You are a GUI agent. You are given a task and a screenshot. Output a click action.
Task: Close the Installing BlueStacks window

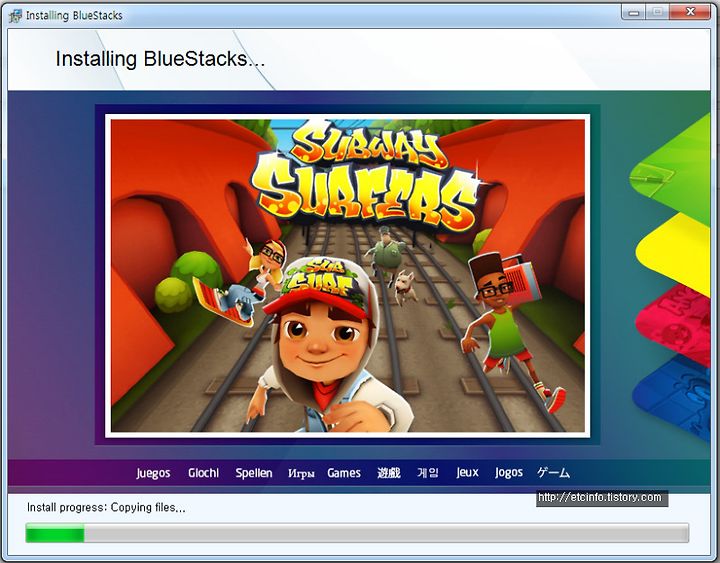pos(690,12)
